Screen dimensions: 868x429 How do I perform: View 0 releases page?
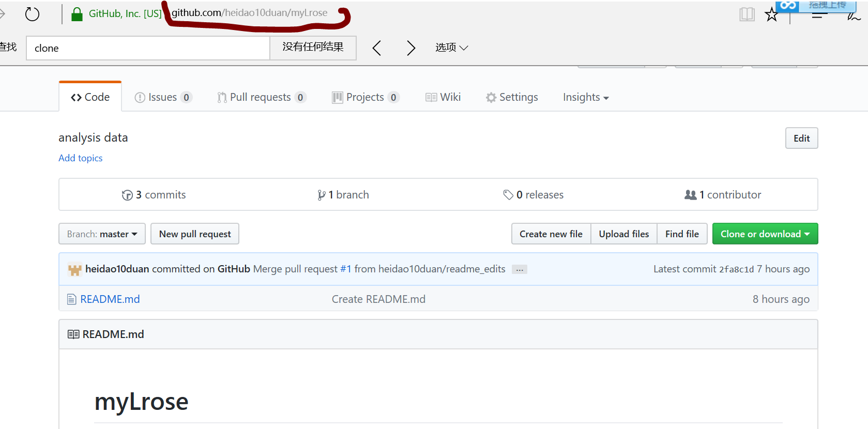tap(534, 195)
